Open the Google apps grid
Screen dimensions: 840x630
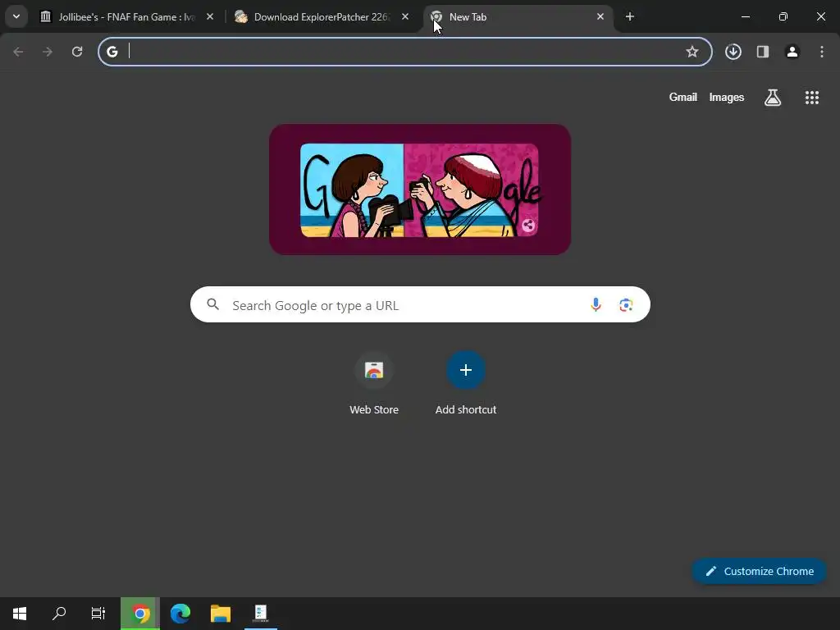point(812,97)
